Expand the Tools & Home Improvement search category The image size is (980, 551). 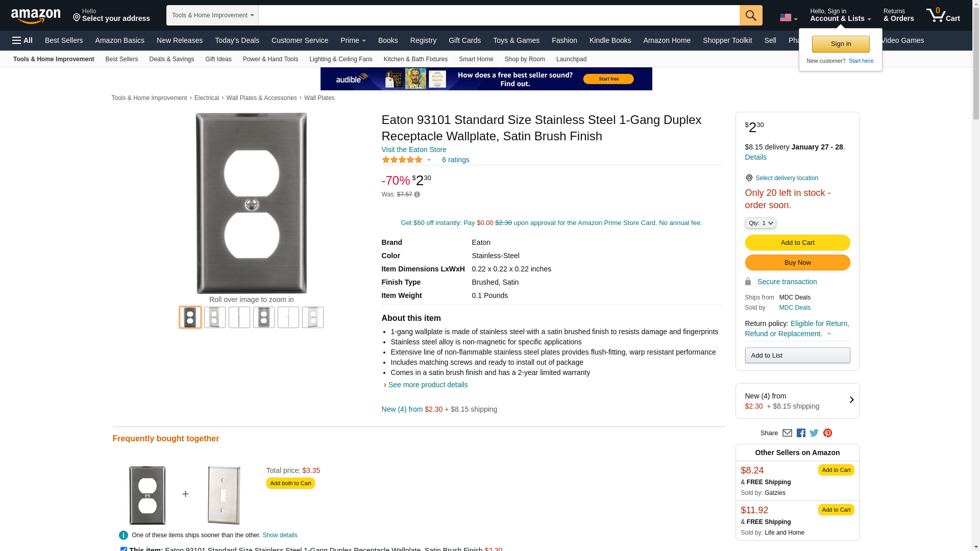pos(212,15)
